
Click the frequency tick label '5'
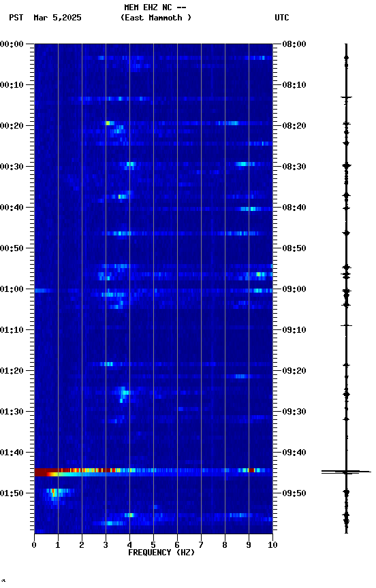[153, 545]
